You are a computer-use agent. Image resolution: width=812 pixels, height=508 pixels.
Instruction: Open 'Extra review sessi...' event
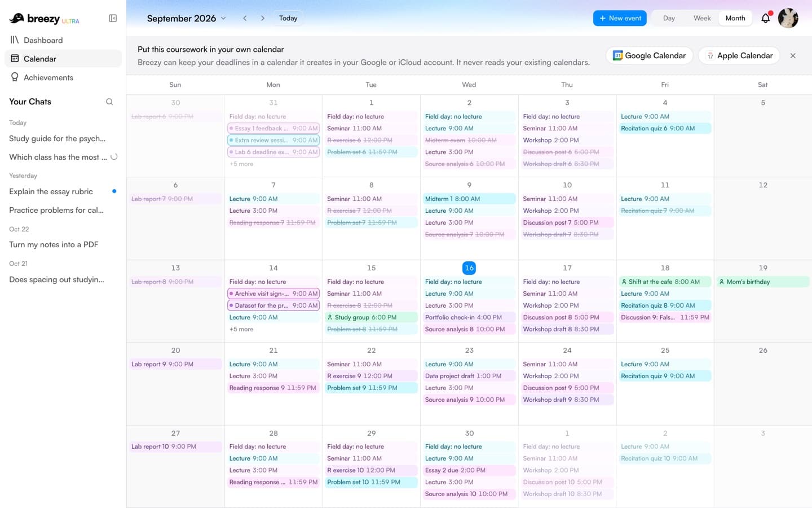(273, 140)
